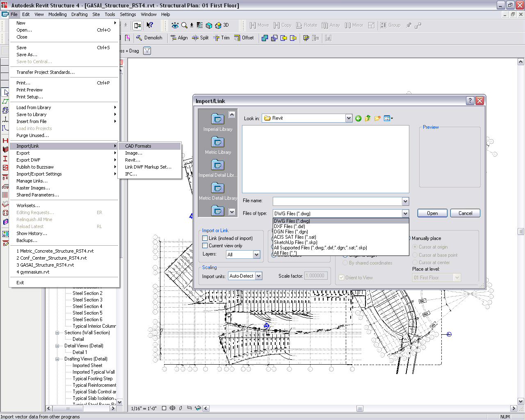Open the File name dropdown arrow
Screen dimensions: 525x420
(405, 201)
